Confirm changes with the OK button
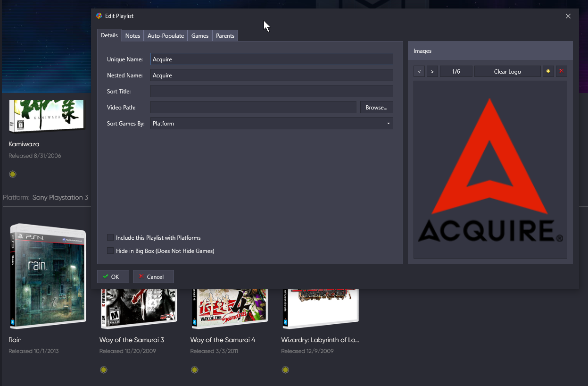The image size is (588, 386). point(113,277)
